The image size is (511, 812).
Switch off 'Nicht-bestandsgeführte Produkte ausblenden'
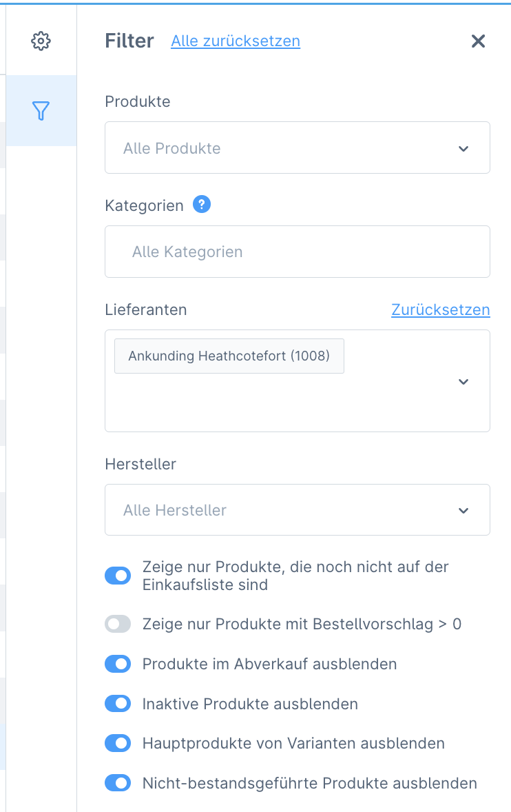[x=118, y=783]
